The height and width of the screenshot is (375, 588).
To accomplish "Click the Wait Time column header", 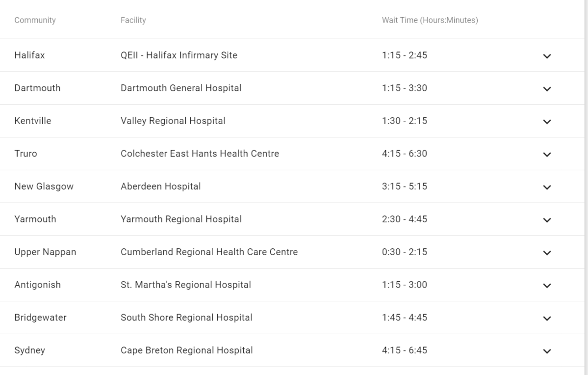I will coord(431,20).
